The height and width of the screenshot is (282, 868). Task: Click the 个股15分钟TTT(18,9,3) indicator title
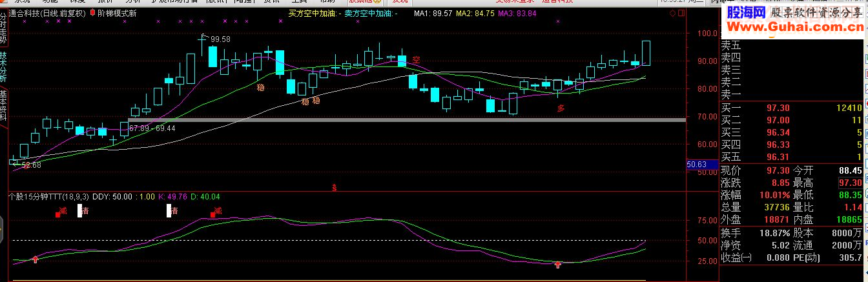49,196
